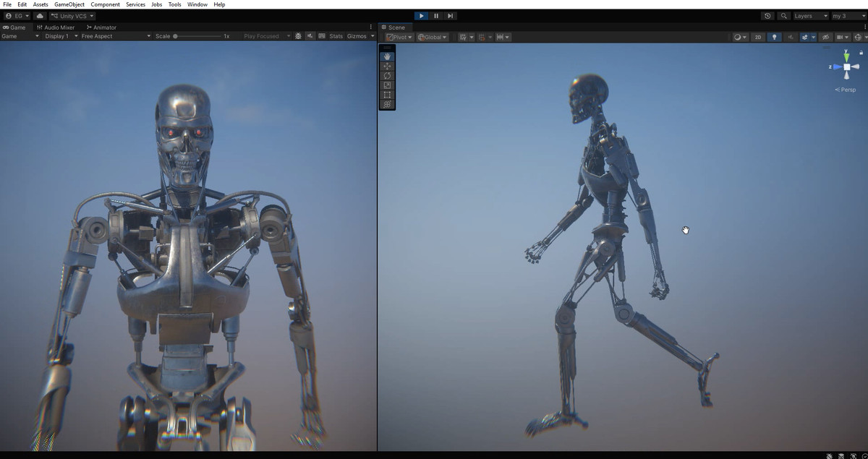Open the 'my 3' layout dropdown

click(848, 16)
